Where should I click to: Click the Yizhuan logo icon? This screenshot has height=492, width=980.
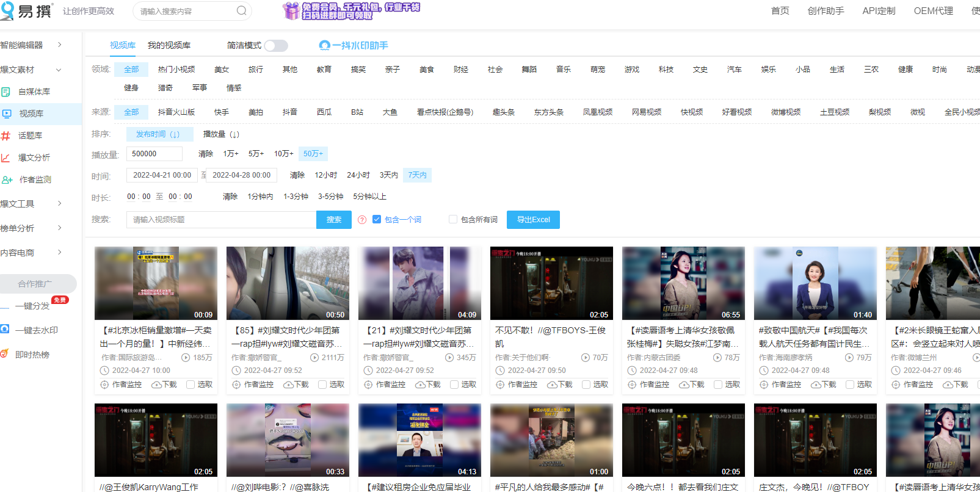click(7, 10)
